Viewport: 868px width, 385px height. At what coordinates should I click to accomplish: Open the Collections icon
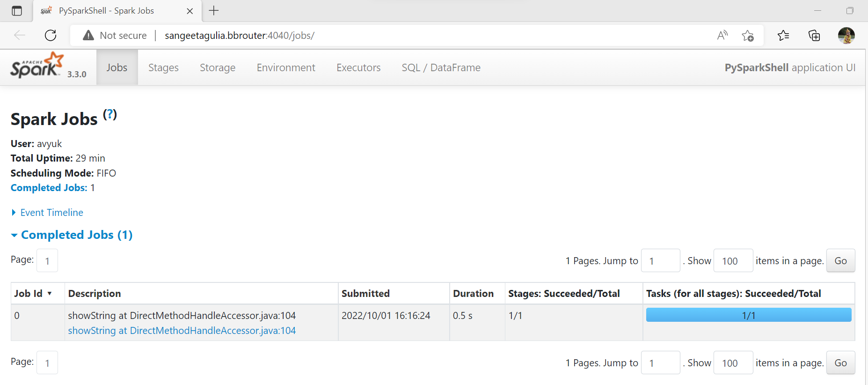814,35
